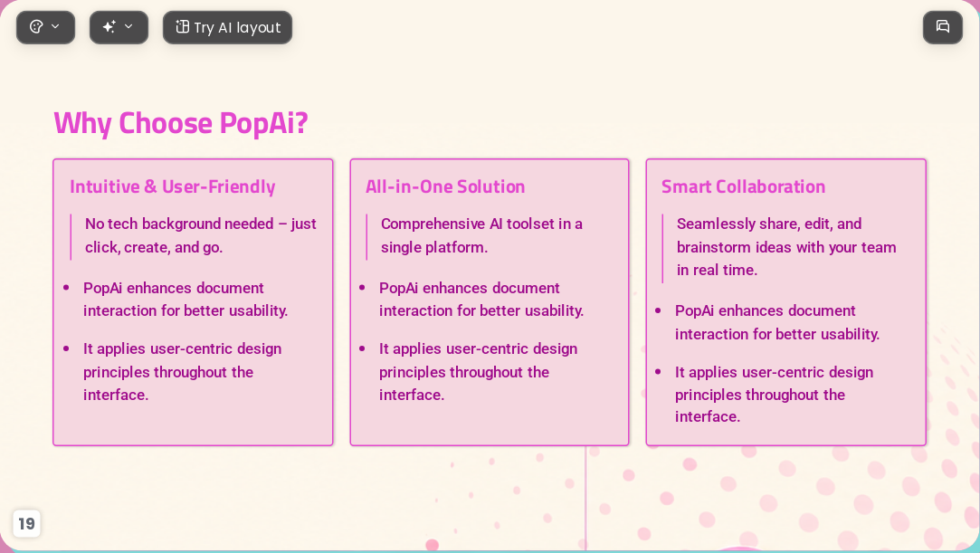Click the 'No tech background needed' quote text
980x553 pixels.
201,235
